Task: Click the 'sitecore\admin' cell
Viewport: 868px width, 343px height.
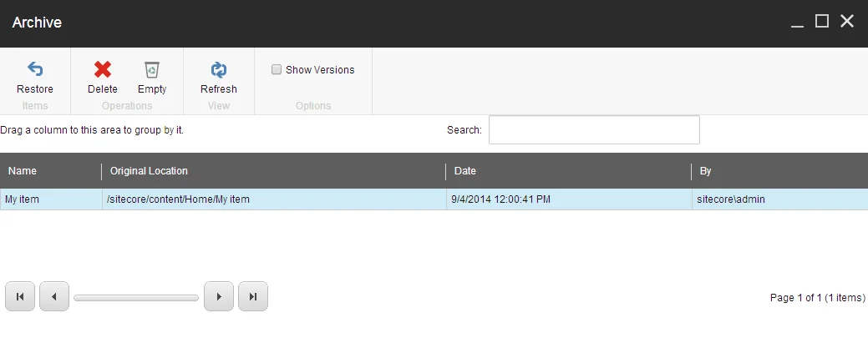Action: (780, 199)
